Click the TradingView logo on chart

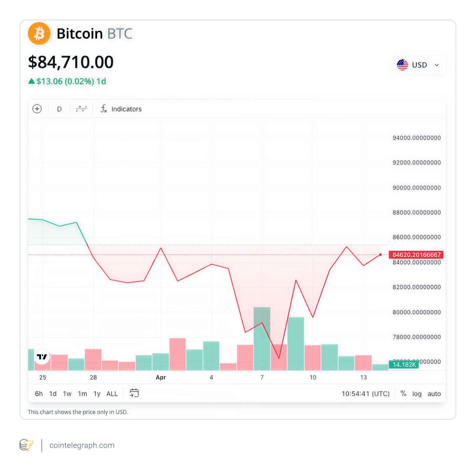pos(42,357)
